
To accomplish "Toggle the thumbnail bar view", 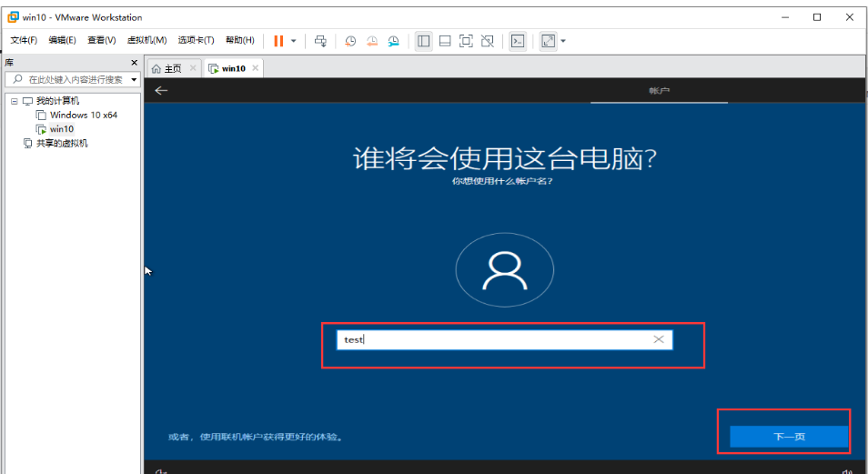I will pos(445,41).
